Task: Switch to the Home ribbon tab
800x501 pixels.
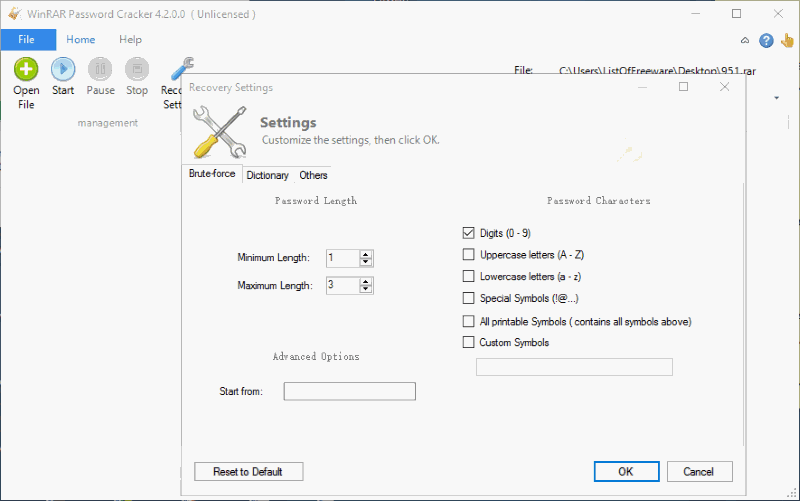Action: click(x=81, y=39)
